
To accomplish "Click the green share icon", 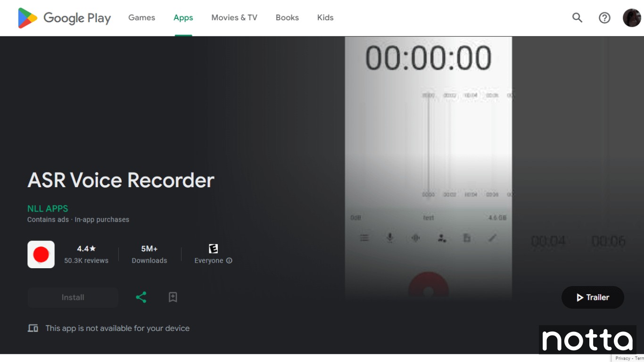I will coord(141,297).
